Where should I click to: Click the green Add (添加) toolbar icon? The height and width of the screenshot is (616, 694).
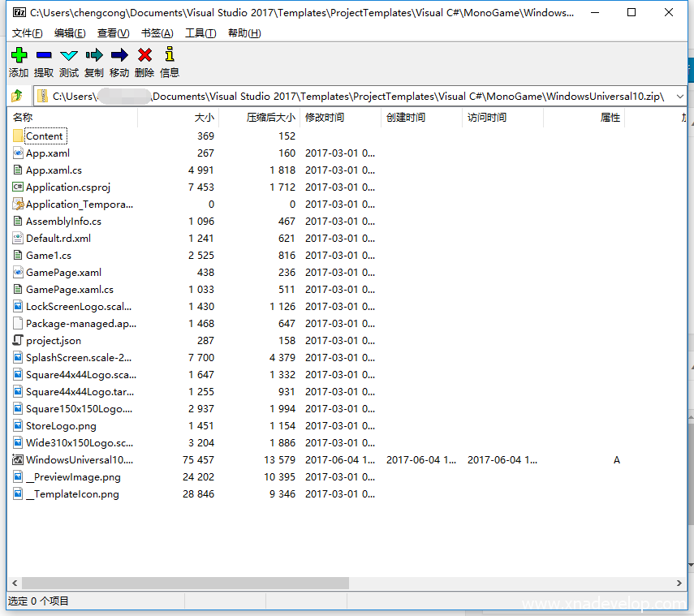[x=19, y=55]
